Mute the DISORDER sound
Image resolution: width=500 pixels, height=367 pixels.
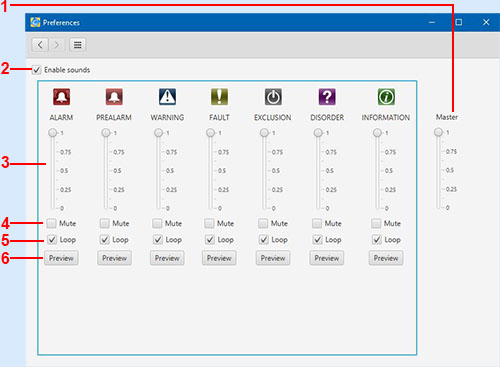(317, 223)
